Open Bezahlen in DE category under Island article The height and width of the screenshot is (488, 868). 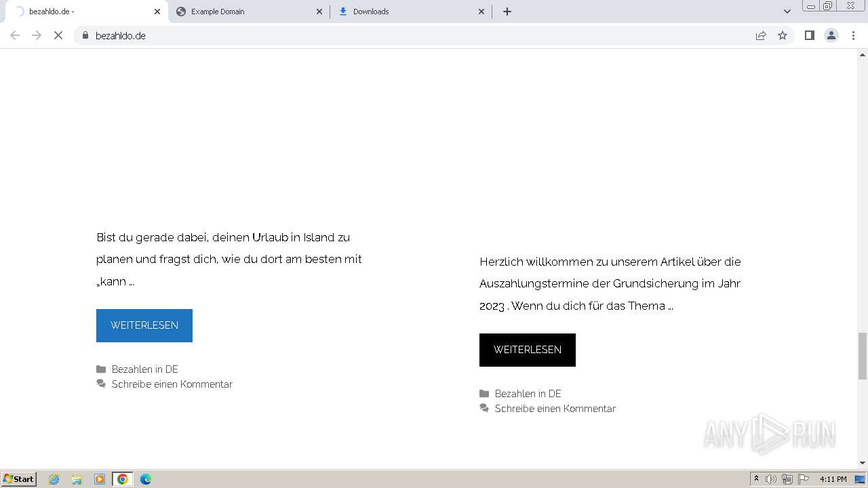pos(145,369)
